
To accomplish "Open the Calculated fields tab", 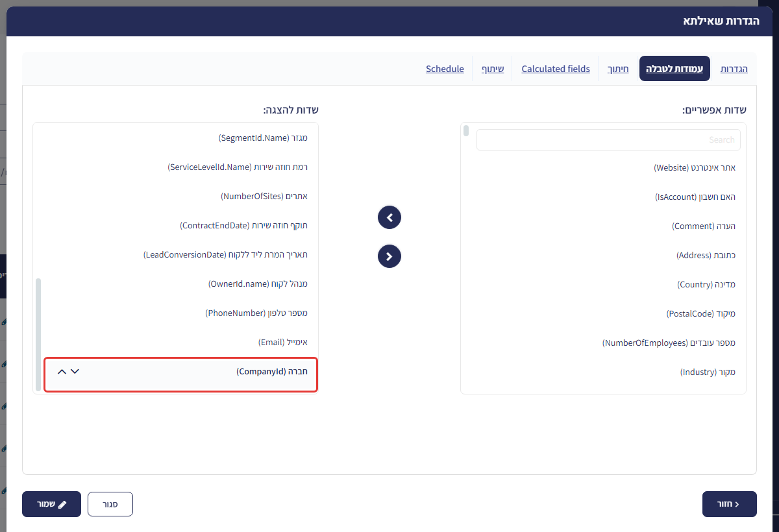I will (556, 69).
